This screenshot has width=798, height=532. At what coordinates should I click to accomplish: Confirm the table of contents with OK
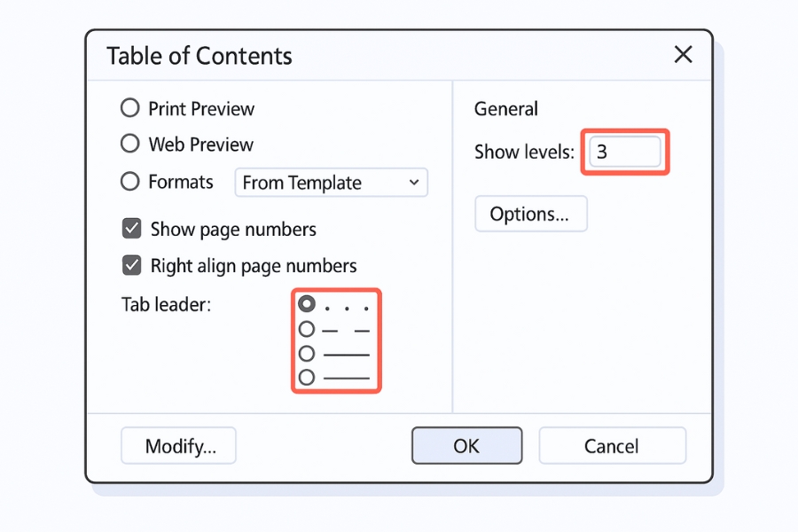tap(466, 445)
